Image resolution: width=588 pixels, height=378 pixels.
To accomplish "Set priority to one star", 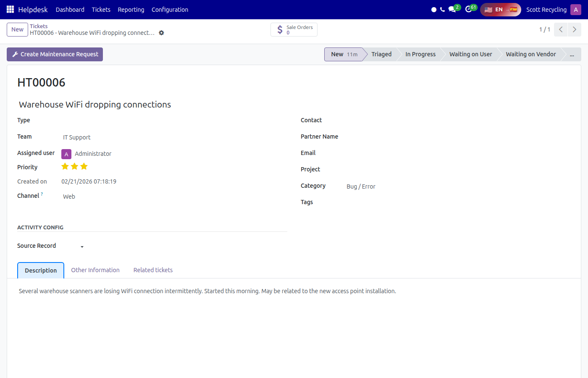I will pyautogui.click(x=65, y=166).
